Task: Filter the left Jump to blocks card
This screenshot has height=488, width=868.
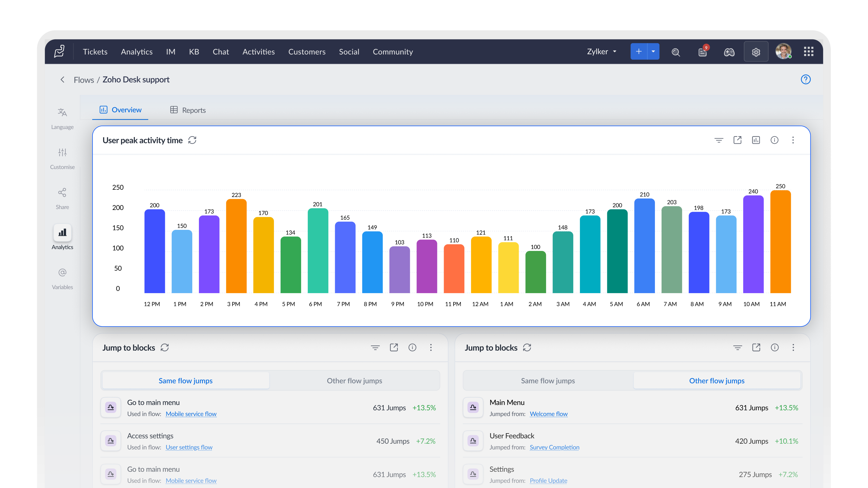Action: [375, 348]
